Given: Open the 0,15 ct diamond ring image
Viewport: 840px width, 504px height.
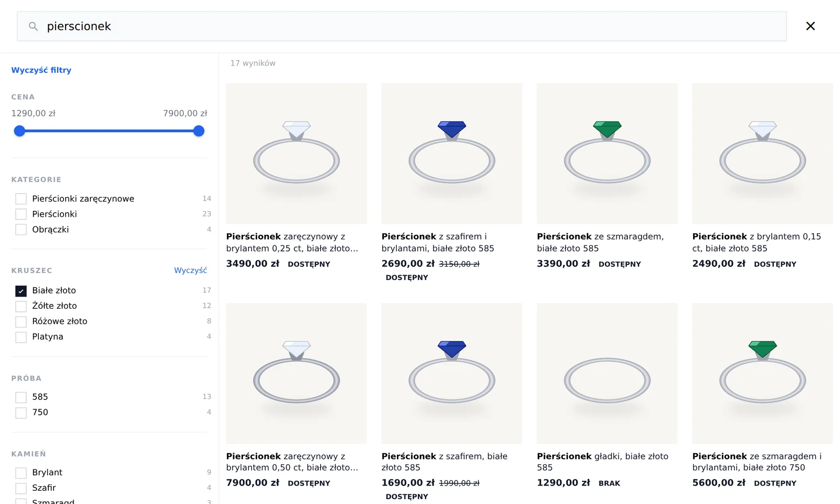Looking at the screenshot, I should pos(763,154).
